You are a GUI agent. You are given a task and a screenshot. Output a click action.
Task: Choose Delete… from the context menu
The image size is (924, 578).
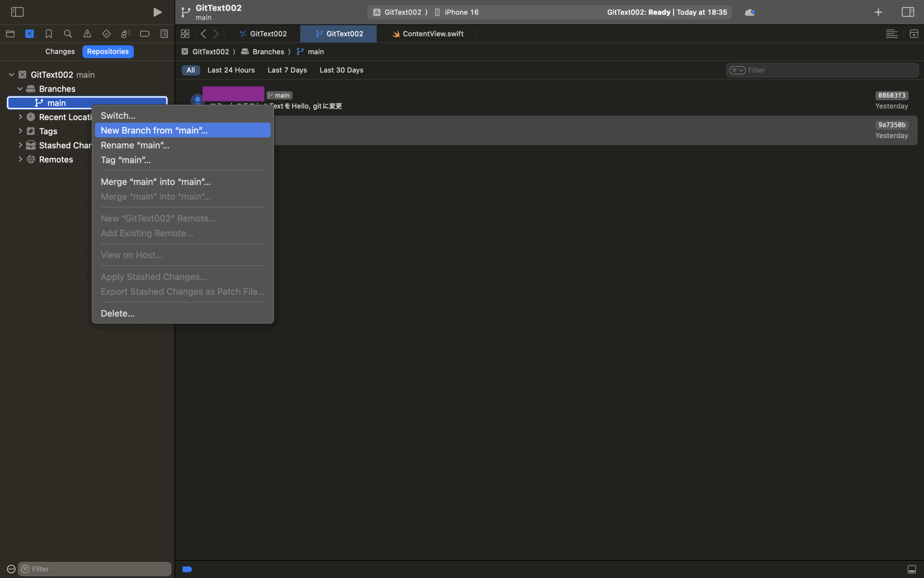click(183, 313)
